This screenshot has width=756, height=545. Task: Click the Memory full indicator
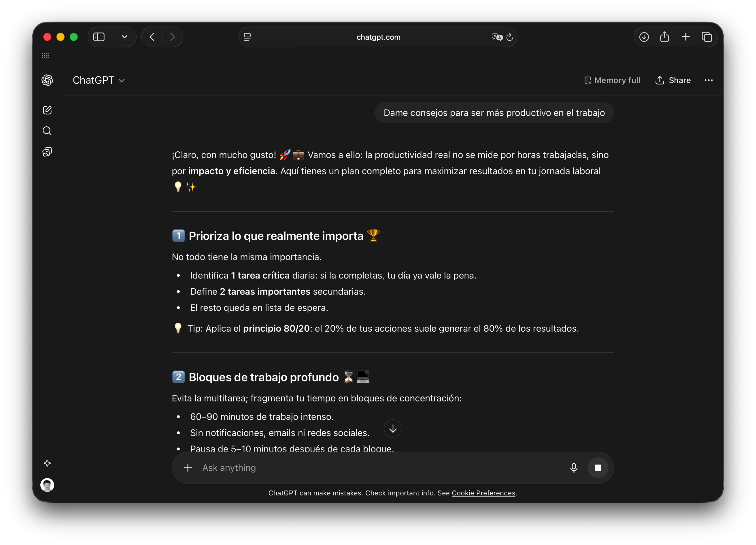612,80
